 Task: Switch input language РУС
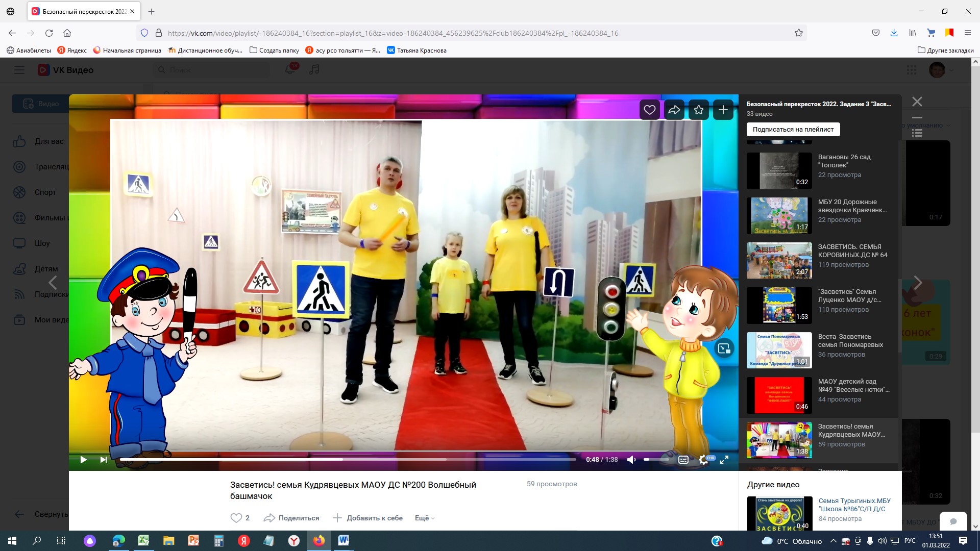point(910,541)
